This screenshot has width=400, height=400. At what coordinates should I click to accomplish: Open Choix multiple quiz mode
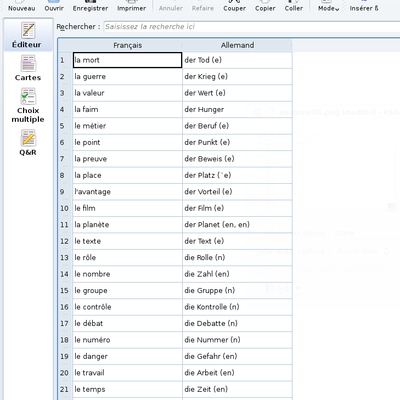coord(28,106)
